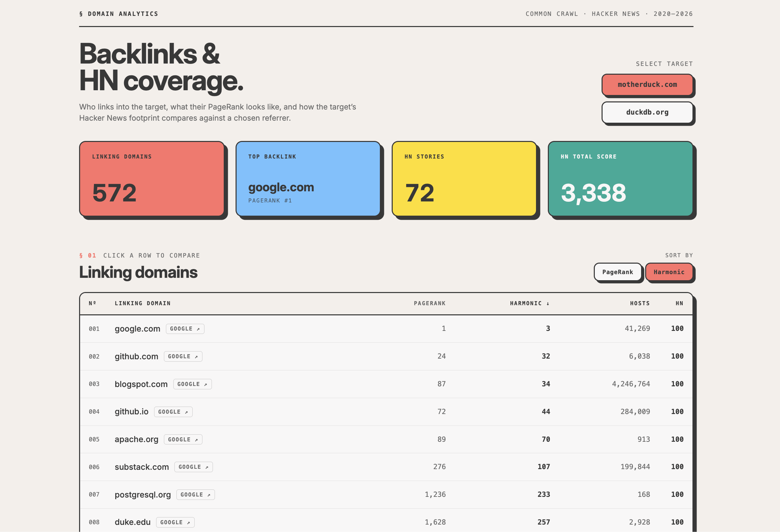The image size is (780, 532).
Task: Click the Common Crawl header text
Action: [x=552, y=14]
